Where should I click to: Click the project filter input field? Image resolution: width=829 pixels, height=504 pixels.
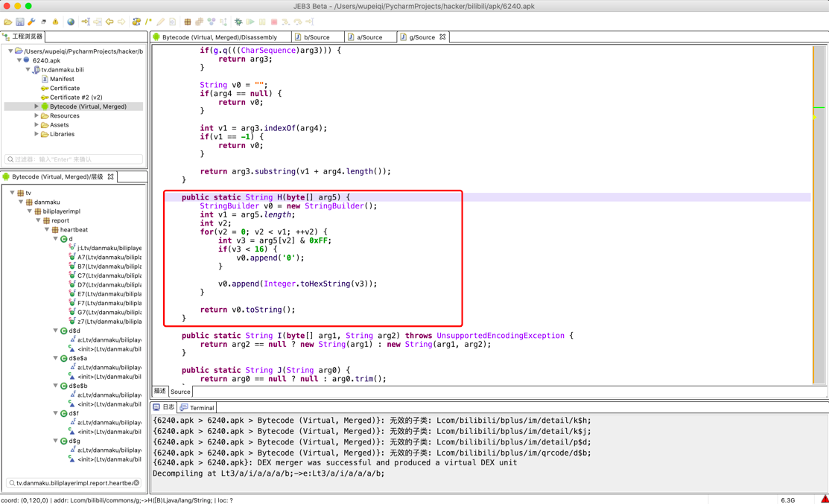(74, 159)
